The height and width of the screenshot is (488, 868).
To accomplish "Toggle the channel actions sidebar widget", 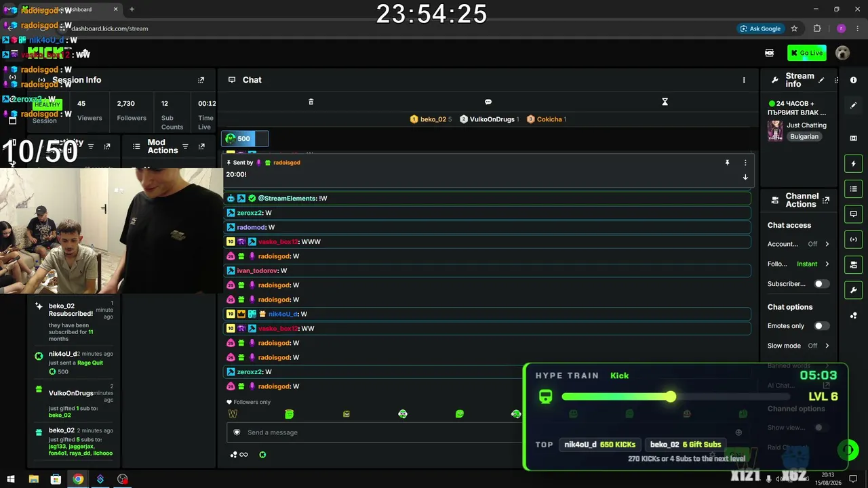I will [854, 264].
